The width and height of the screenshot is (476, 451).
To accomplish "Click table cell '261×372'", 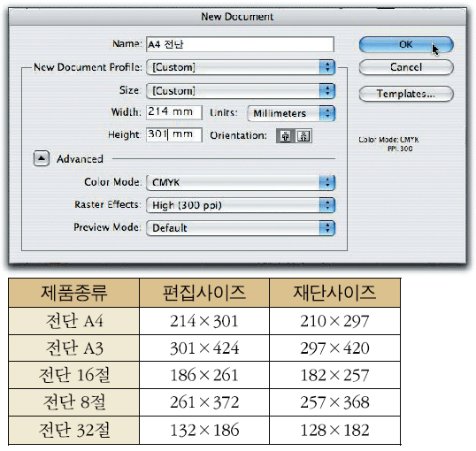I will tap(204, 402).
